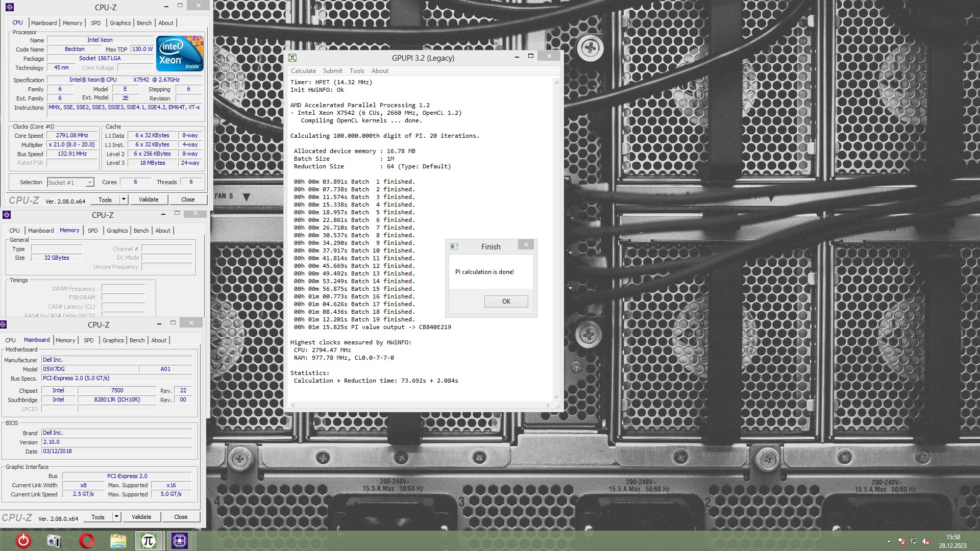Click the taskbar clock 15:58

tap(952, 537)
